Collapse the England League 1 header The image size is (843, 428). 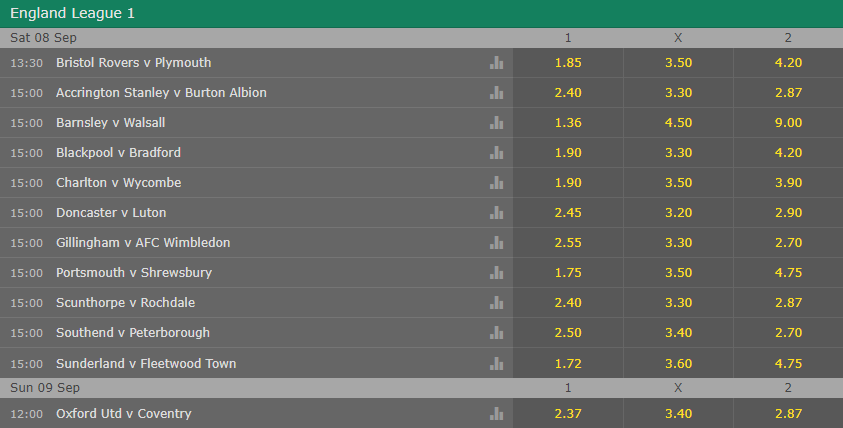(421, 13)
